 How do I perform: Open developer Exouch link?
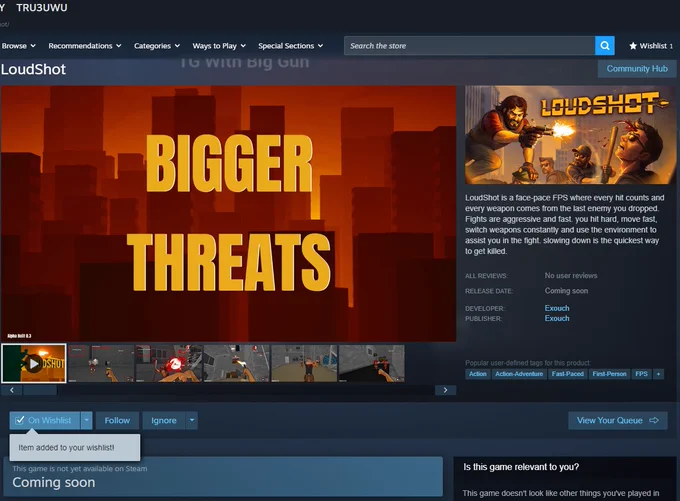click(x=557, y=308)
